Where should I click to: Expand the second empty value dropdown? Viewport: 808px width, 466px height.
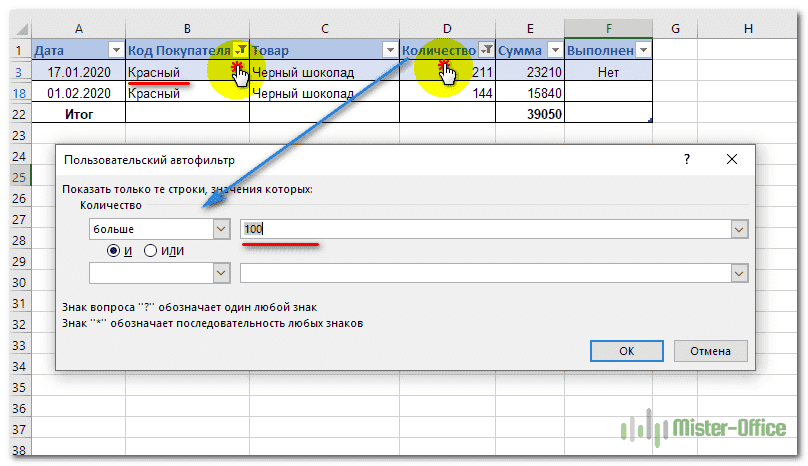point(739,272)
